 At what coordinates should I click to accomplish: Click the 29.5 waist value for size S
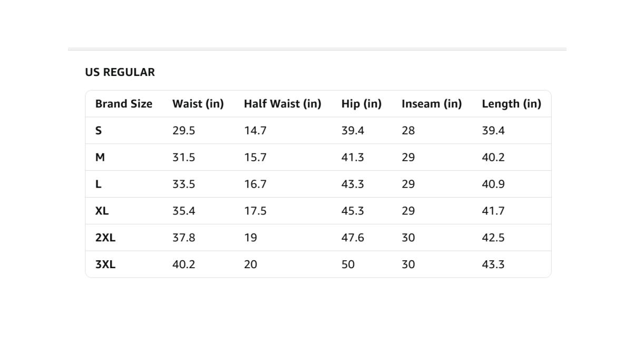tap(183, 131)
